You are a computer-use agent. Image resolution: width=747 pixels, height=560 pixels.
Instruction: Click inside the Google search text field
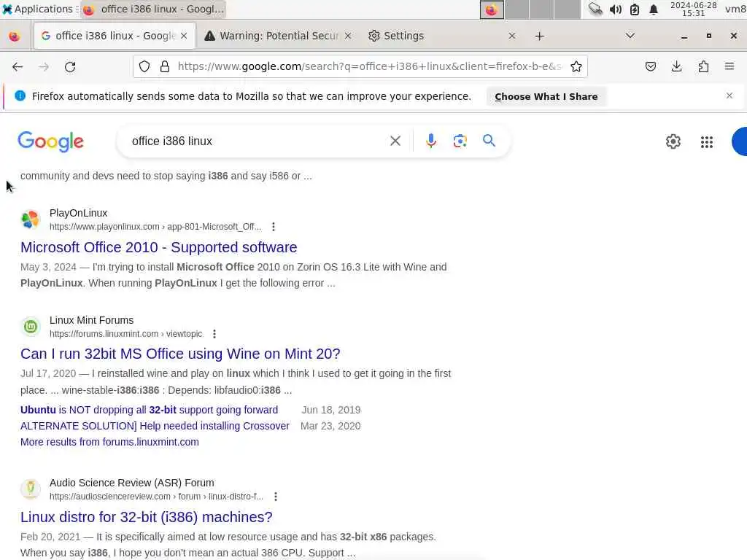[x=258, y=141]
